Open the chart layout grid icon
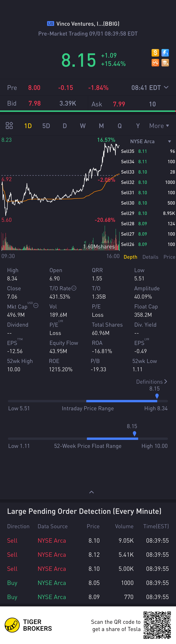The height and width of the screenshot is (644, 176). click(x=9, y=125)
